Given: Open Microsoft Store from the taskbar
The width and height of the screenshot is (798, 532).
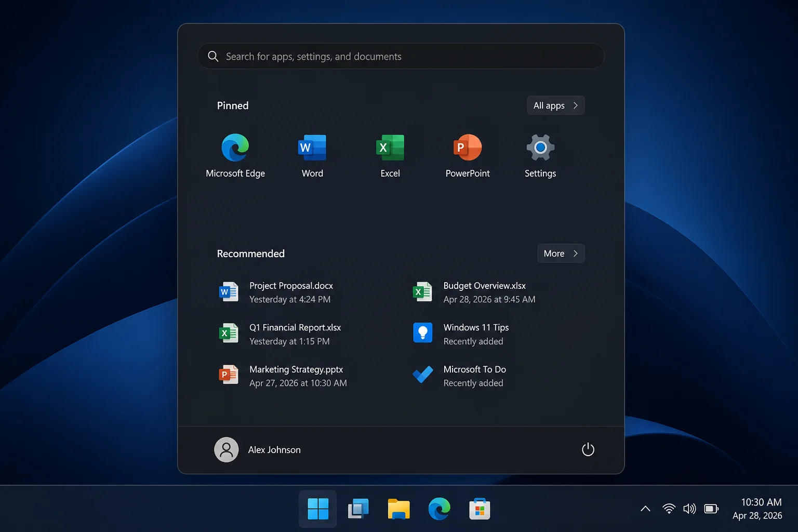Looking at the screenshot, I should click(x=480, y=509).
